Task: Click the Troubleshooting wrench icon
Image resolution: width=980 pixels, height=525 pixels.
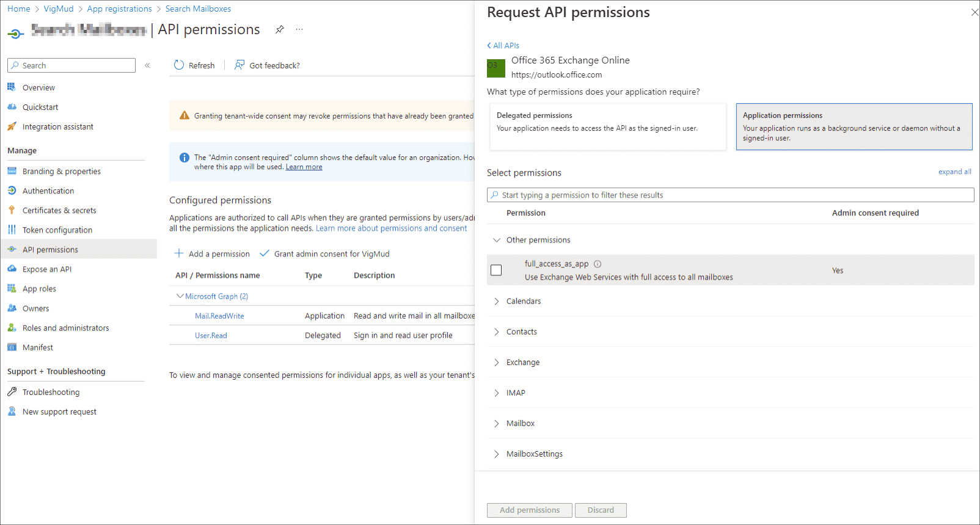Action: coord(12,392)
